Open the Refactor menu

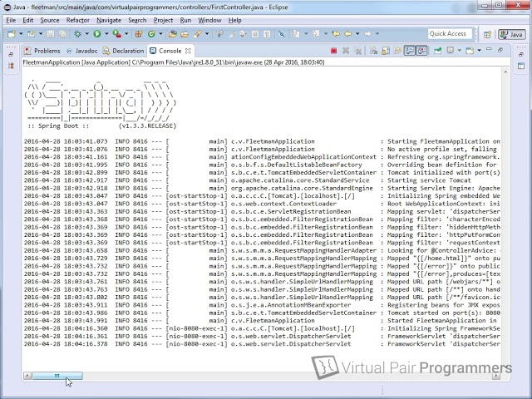tap(77, 20)
